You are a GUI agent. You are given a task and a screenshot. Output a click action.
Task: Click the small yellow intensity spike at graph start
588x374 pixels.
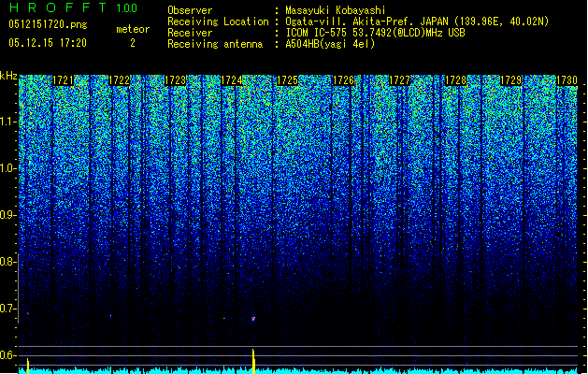coord(28,366)
